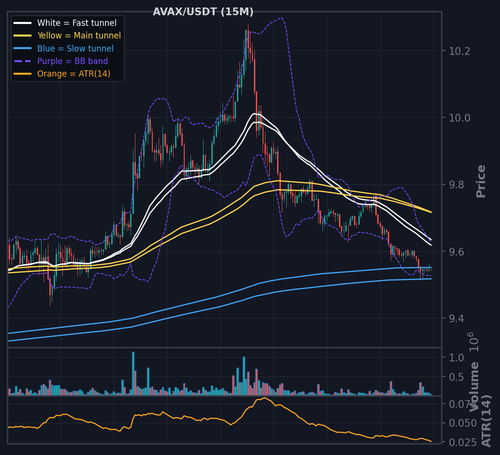Click the 0.050 ATR axis label

[x=463, y=423]
